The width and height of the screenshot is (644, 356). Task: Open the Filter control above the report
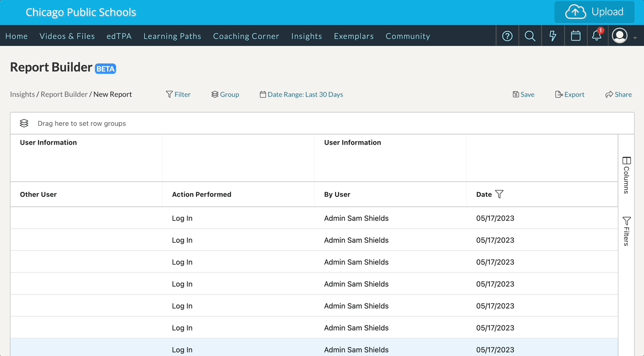(x=178, y=94)
